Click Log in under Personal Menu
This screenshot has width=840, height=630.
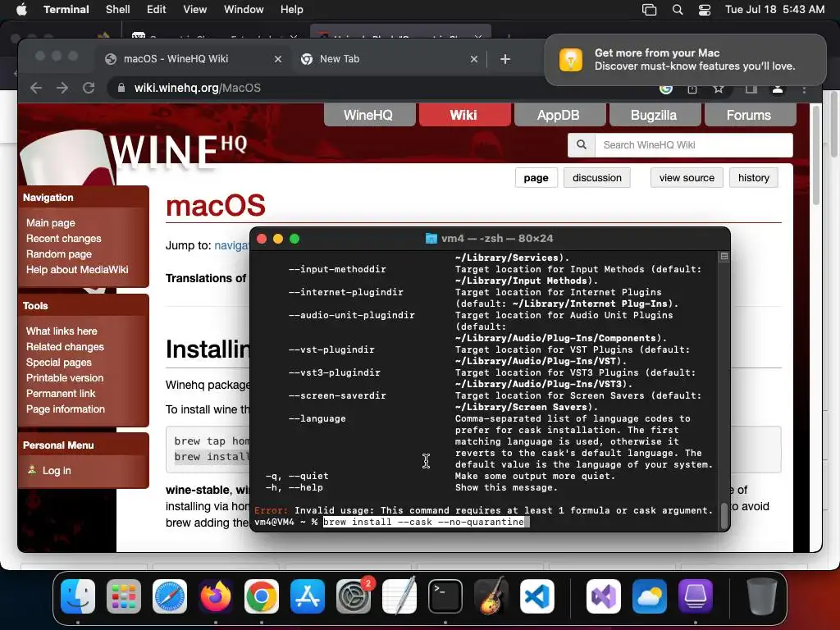[x=57, y=470]
